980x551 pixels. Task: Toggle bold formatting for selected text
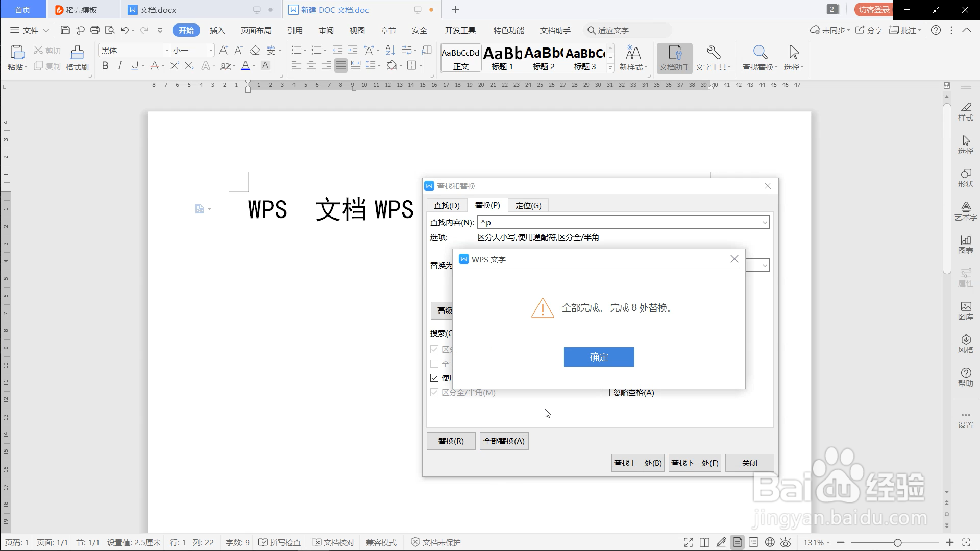(x=105, y=65)
